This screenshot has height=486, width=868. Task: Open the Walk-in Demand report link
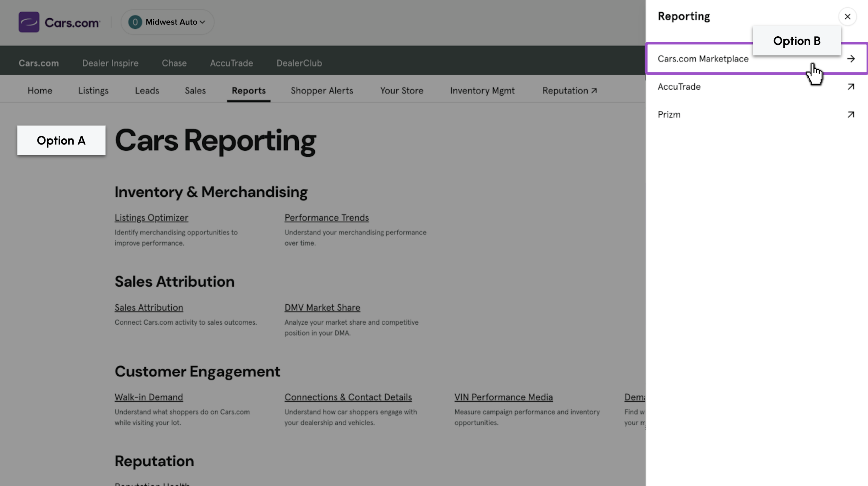[x=149, y=397]
